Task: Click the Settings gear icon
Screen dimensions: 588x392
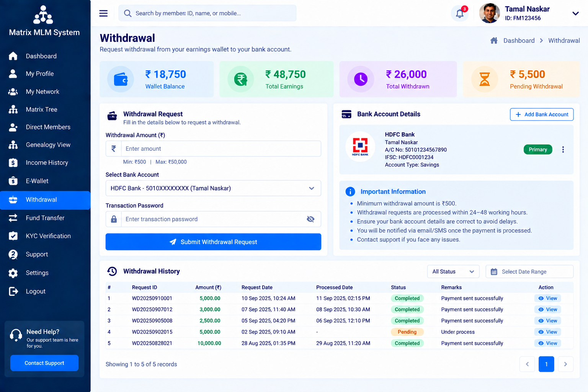Action: point(13,273)
